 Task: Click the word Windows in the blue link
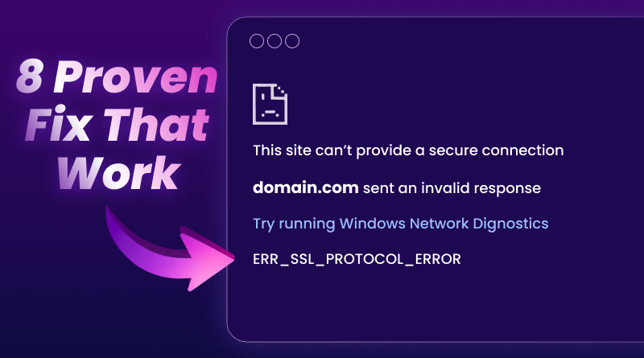372,224
